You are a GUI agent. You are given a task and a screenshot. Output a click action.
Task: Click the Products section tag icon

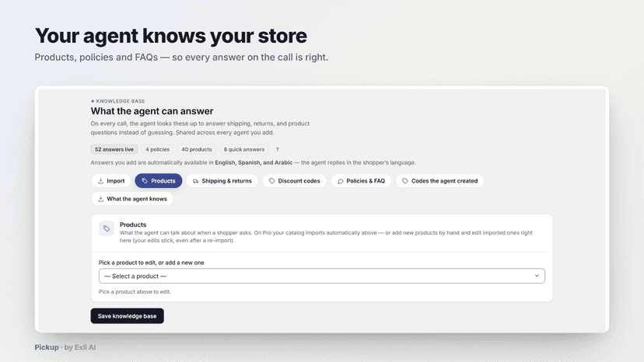click(x=107, y=228)
